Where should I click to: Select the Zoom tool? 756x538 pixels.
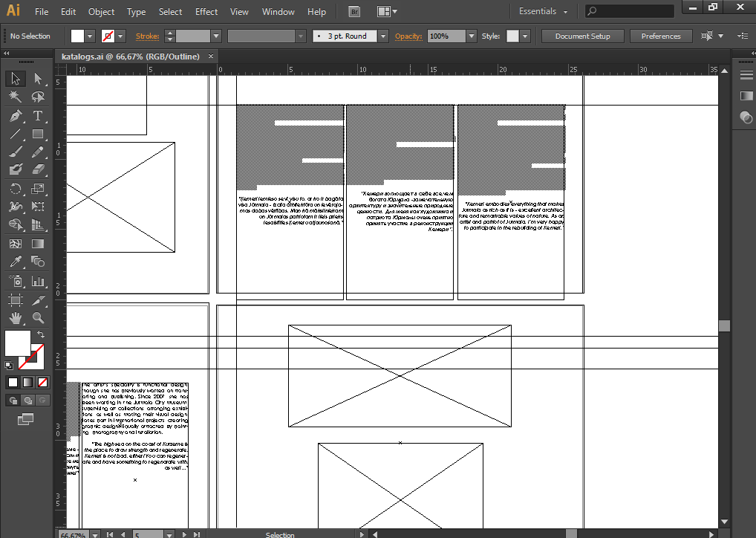(38, 318)
